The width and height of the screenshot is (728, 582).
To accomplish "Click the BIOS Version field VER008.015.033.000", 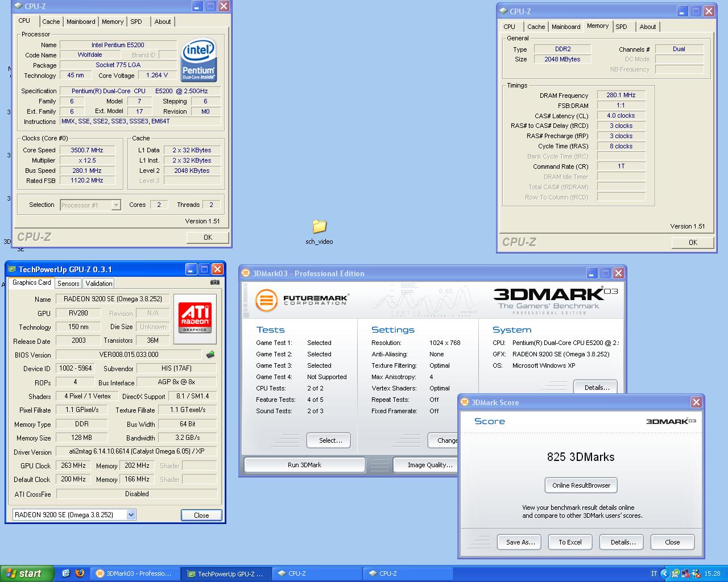I will tap(129, 355).
